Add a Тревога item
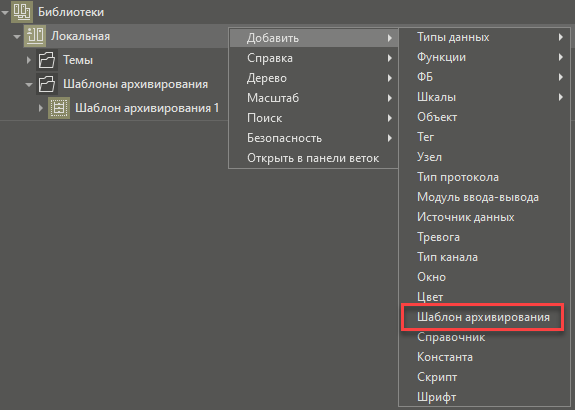575x410 pixels. [x=484, y=237]
